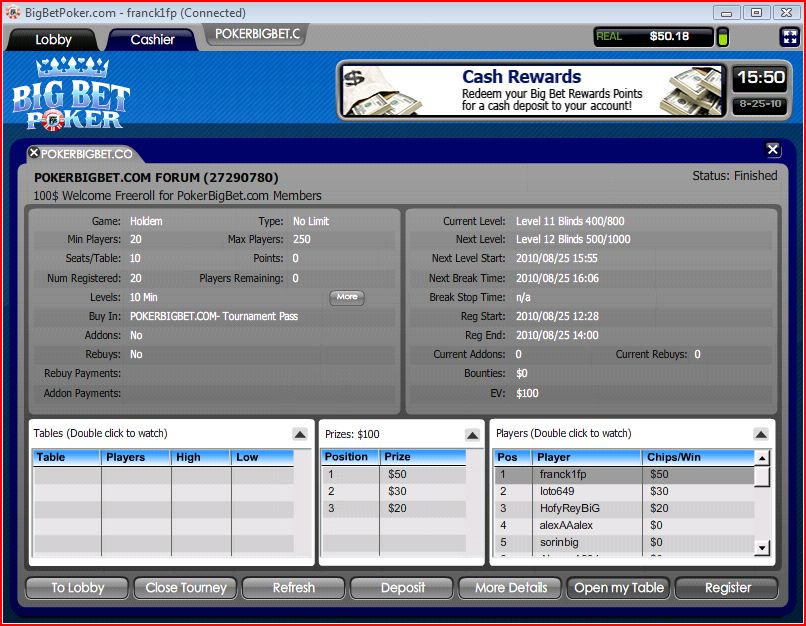Minimize the BigBetPoker window
Image resolution: width=806 pixels, height=626 pixels.
[727, 12]
